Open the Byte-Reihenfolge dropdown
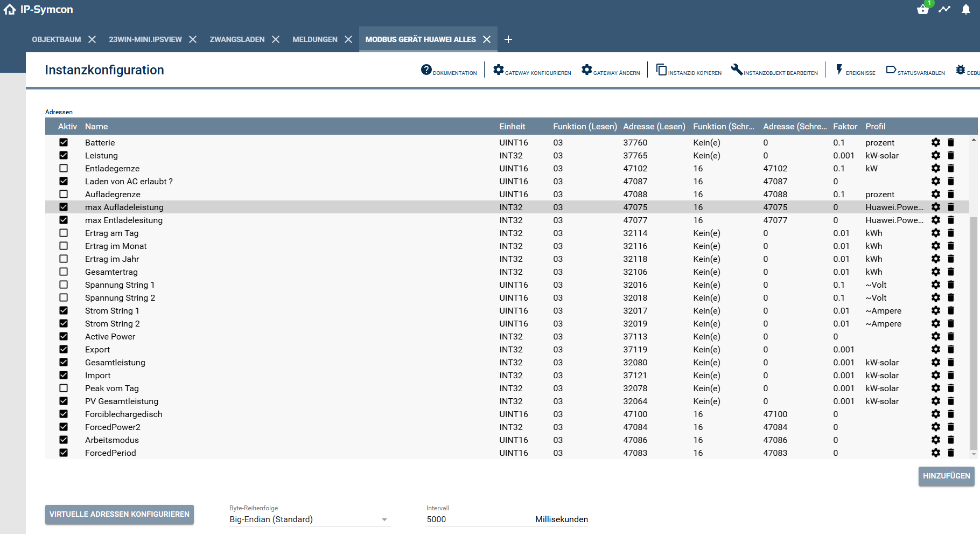 [309, 519]
